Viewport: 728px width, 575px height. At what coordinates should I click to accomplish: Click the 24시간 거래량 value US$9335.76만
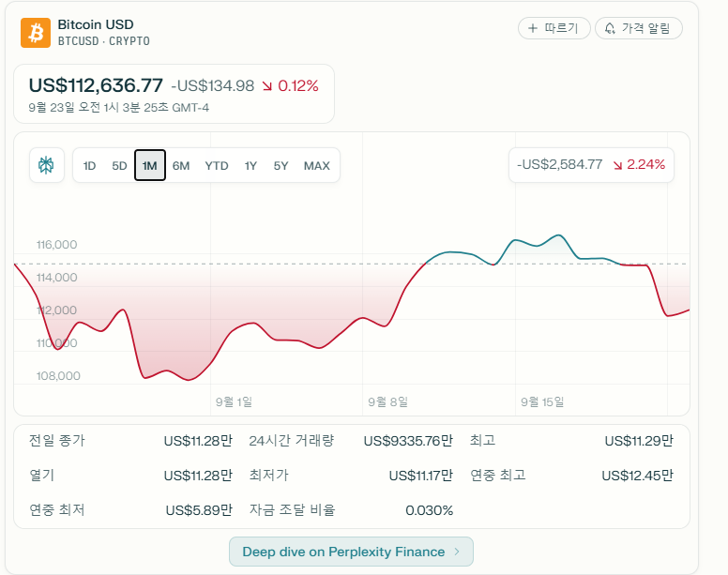[x=408, y=441]
